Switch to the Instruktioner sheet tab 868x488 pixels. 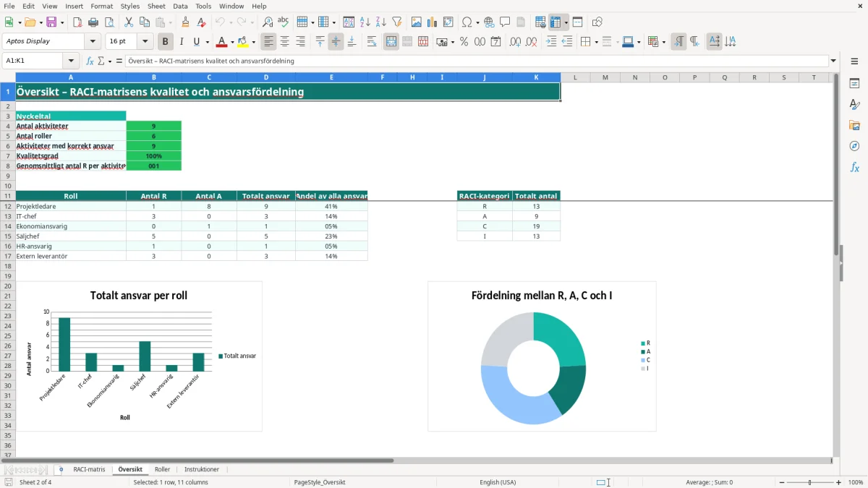[202, 469]
